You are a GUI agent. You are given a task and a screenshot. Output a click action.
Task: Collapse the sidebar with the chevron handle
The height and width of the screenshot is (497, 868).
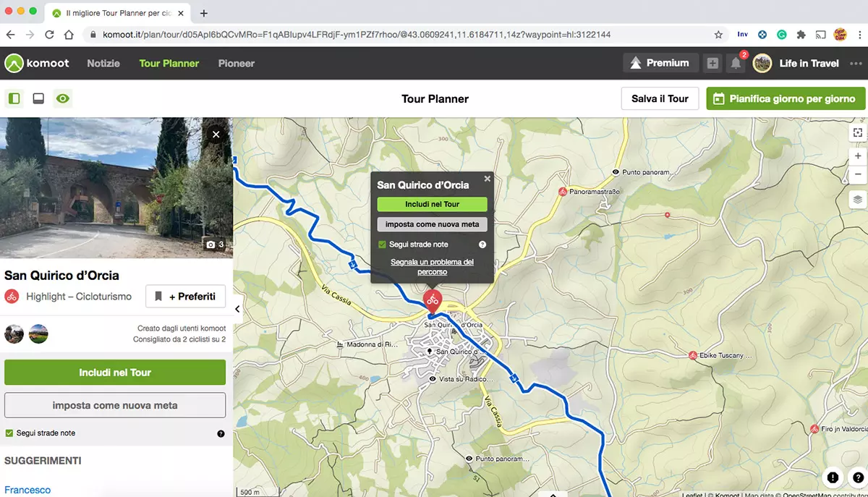tap(237, 309)
